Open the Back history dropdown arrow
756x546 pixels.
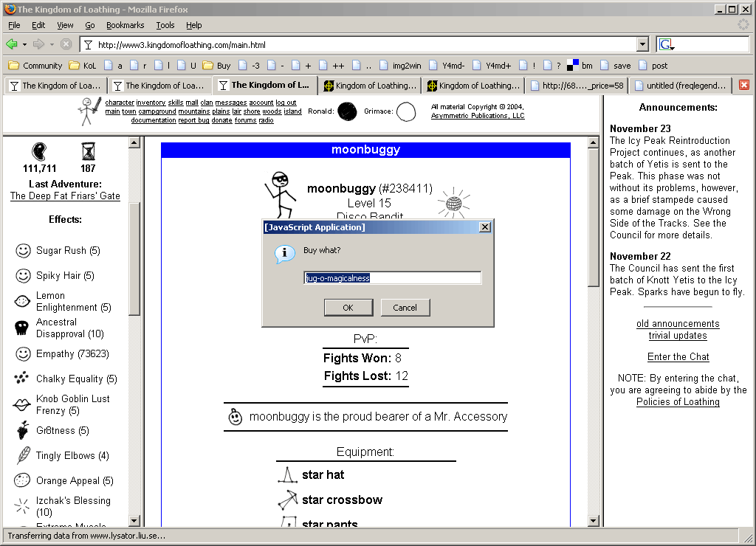[24, 45]
